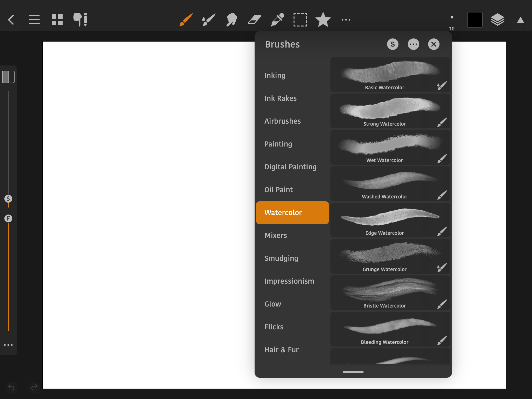Activate the Eyedropper tool

pyautogui.click(x=277, y=20)
